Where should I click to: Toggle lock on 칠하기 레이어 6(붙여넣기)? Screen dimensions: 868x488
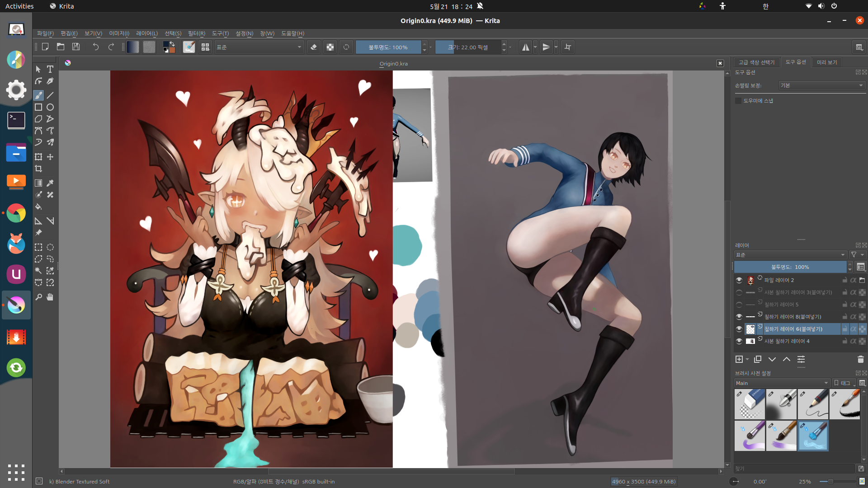tap(844, 329)
